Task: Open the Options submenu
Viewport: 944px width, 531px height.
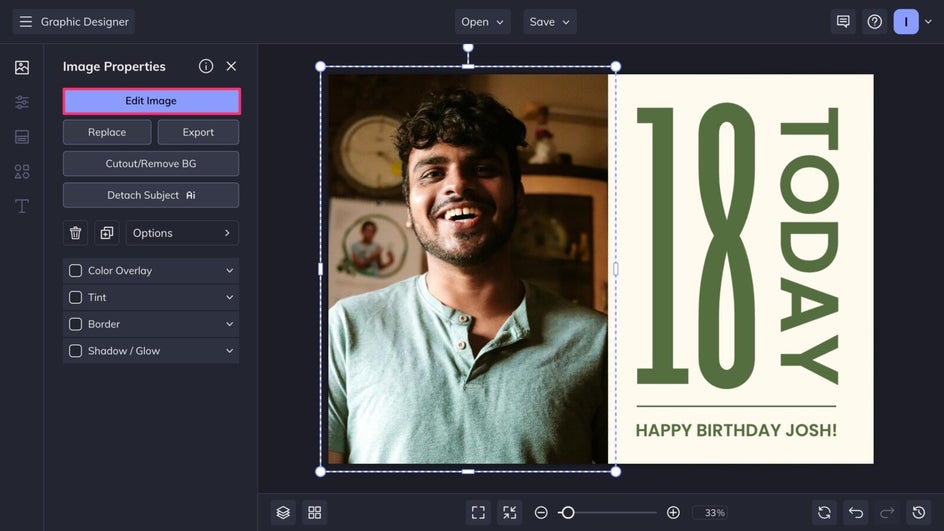Action: tap(182, 233)
